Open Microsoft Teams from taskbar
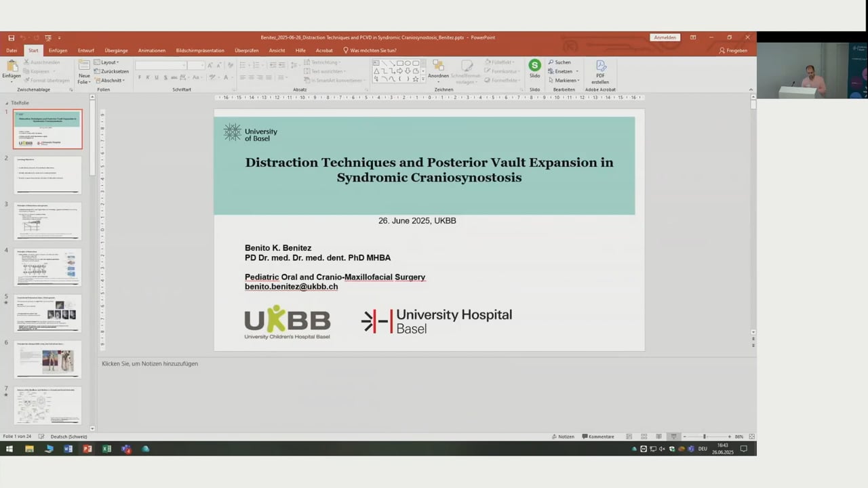868x488 pixels. click(126, 449)
